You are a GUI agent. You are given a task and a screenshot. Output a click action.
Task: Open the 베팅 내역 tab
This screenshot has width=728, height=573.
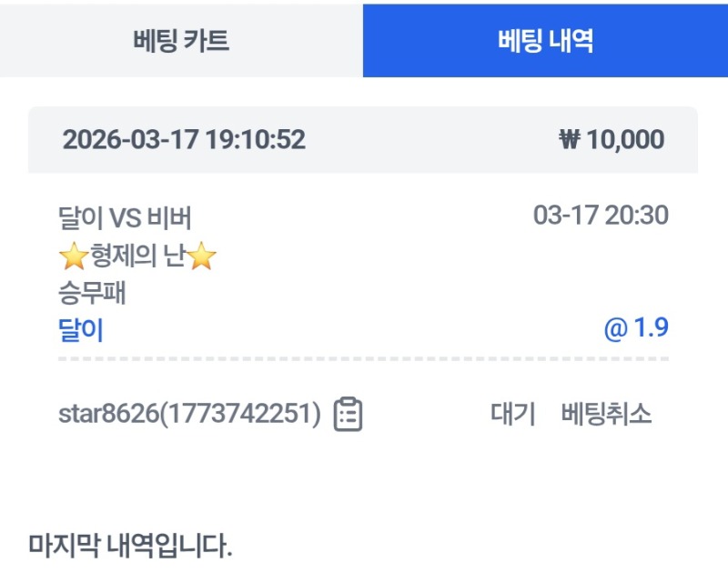[x=545, y=41]
